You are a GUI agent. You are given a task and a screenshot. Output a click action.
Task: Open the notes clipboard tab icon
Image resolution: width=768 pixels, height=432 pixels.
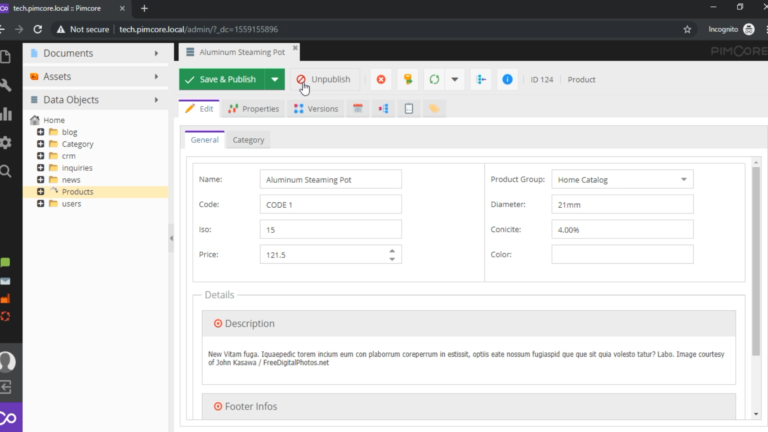[x=409, y=109]
